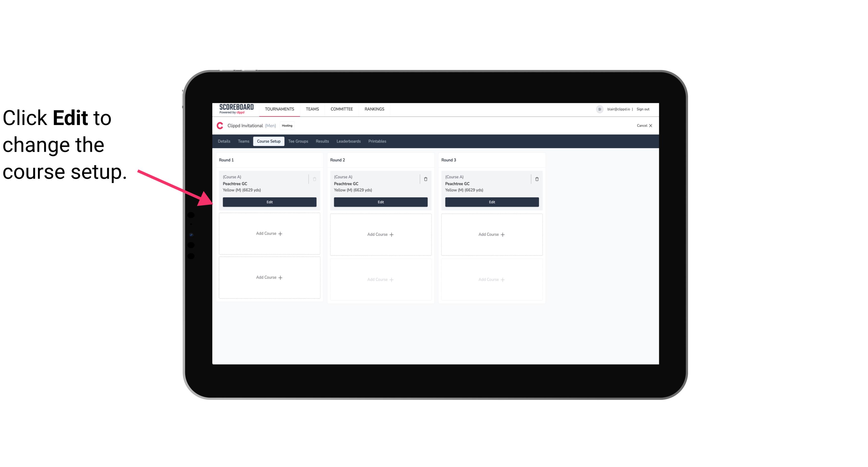The width and height of the screenshot is (868, 467).
Task: Click Add Course in Round 1
Action: 269,234
